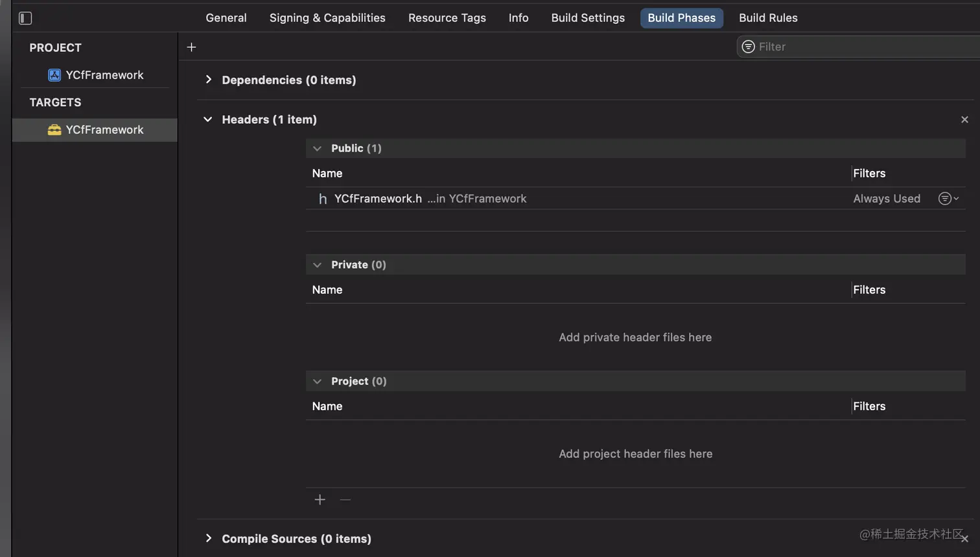Remove the selected header with the minus button
The image size is (980, 557).
point(345,499)
